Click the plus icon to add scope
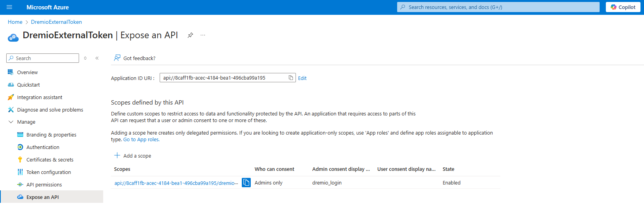The image size is (644, 204). 117,156
